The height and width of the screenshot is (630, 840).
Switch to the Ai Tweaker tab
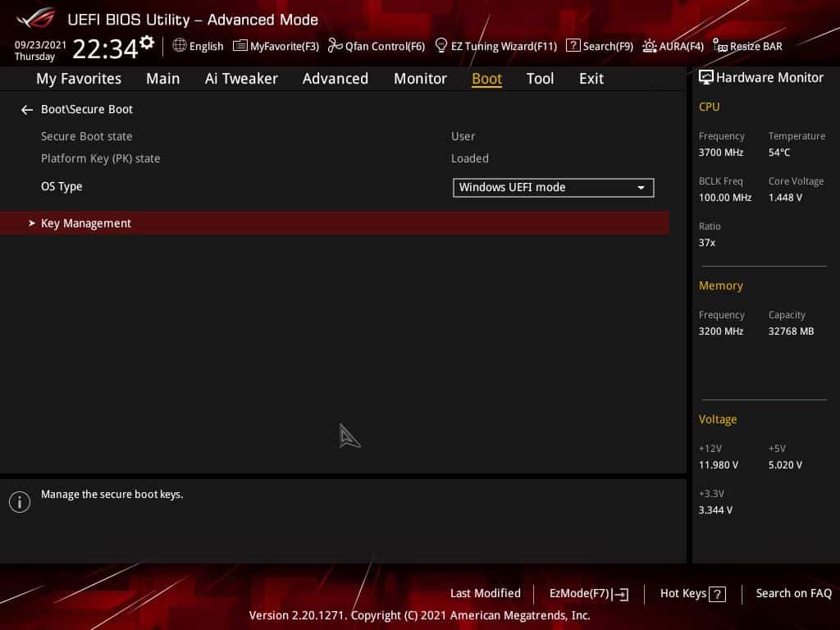241,79
